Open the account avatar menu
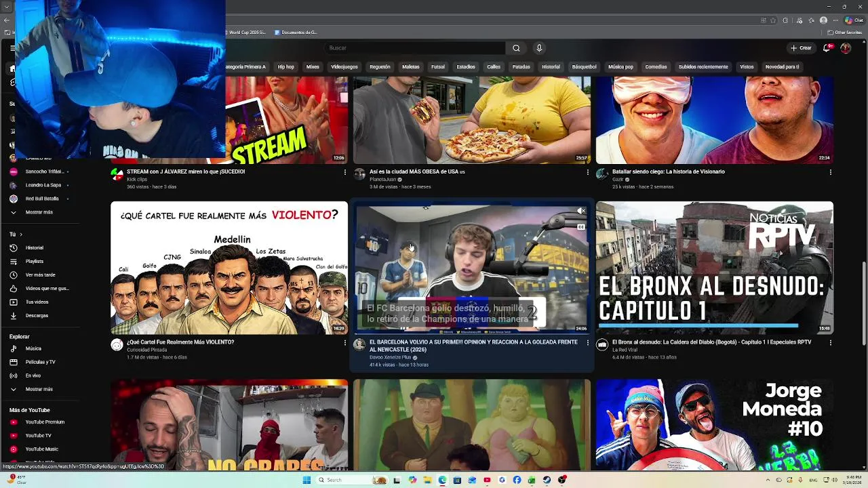This screenshot has height=488, width=868. click(846, 48)
